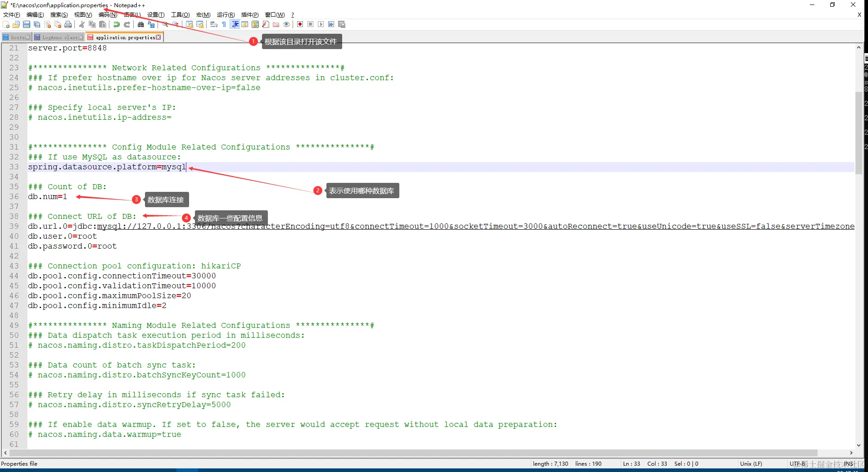The width and height of the screenshot is (868, 472).
Task: Open the 运行(R) menu
Action: tap(226, 15)
